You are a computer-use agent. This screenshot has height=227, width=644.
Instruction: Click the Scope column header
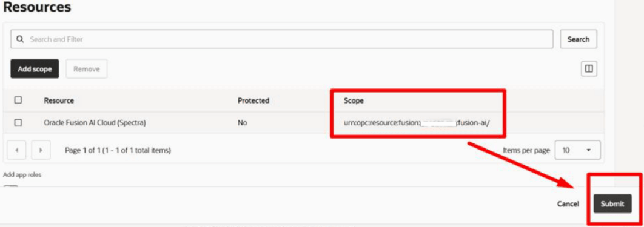point(354,100)
